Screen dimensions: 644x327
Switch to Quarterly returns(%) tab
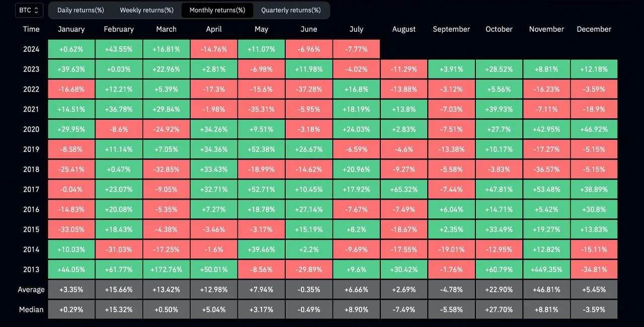coord(291,10)
